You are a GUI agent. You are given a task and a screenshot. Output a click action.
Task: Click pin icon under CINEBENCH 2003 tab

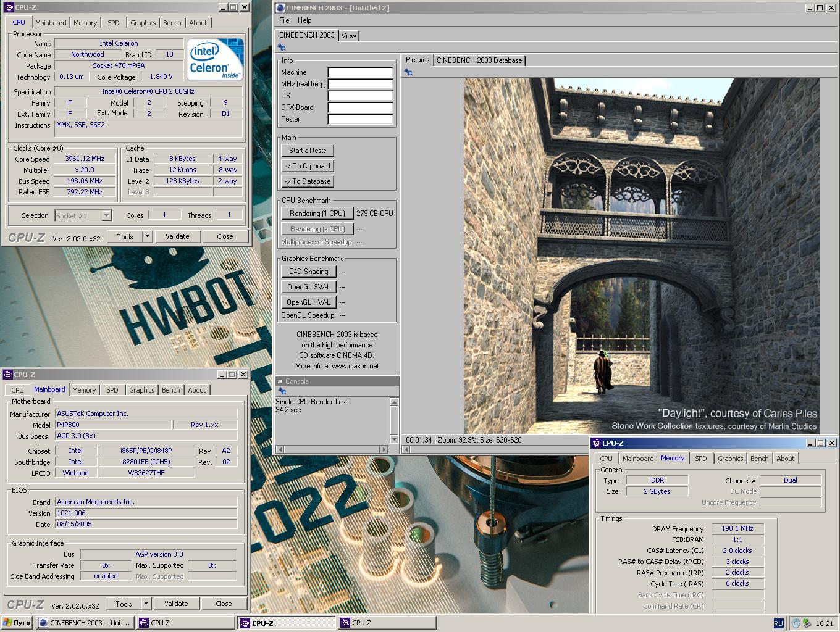point(282,48)
